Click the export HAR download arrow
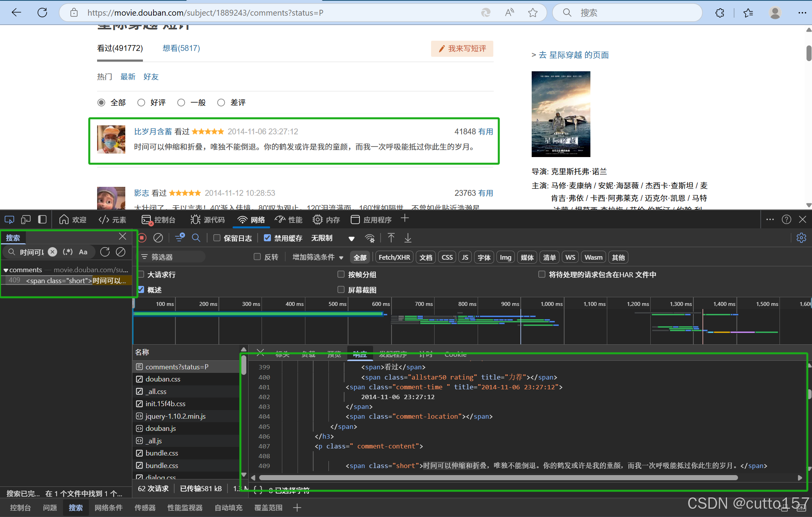The image size is (812, 517). (x=408, y=238)
